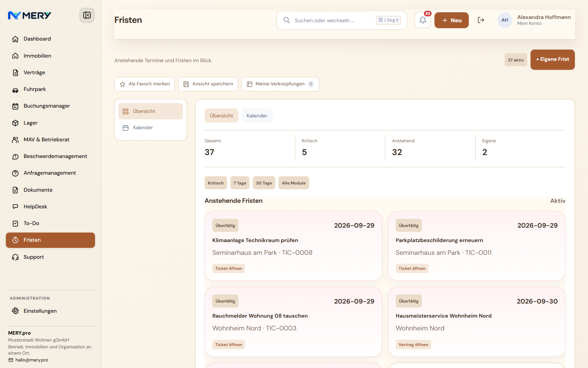Click the Eigene Frist button
This screenshot has width=588, height=368.
552,60
